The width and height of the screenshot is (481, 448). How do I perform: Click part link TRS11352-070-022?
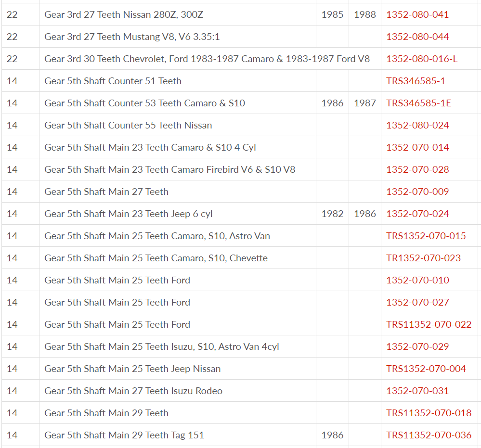429,324
